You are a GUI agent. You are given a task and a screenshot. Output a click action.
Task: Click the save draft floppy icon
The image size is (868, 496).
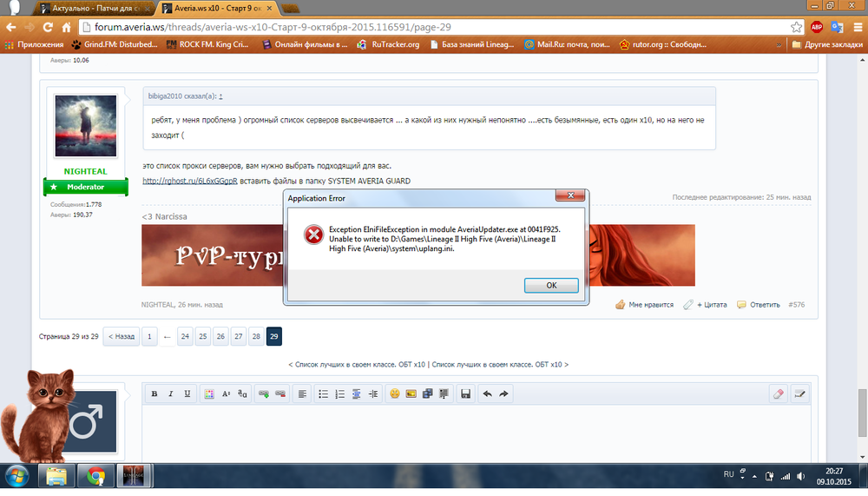click(465, 393)
